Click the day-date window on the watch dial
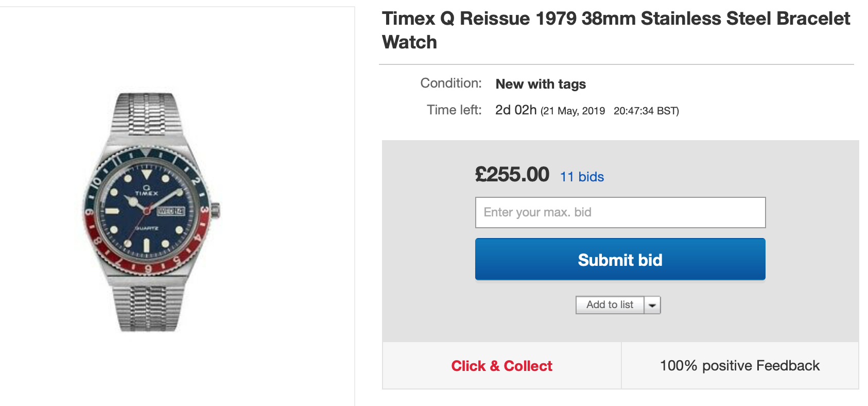The height and width of the screenshot is (406, 868). (x=171, y=211)
